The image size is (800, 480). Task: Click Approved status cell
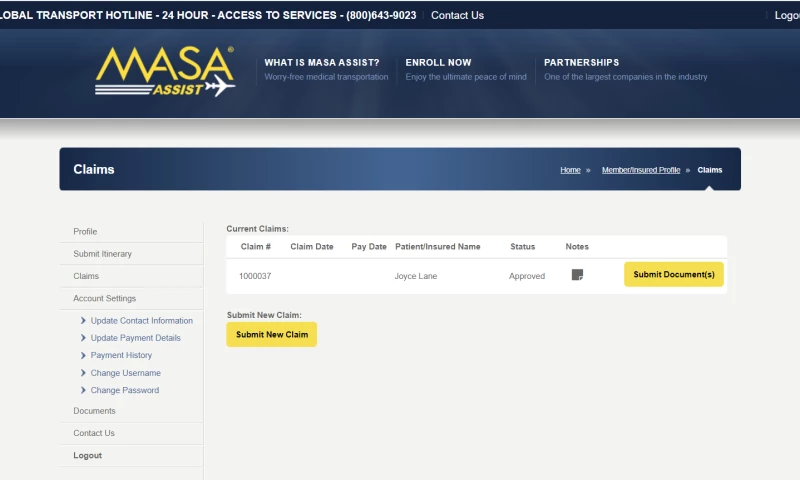point(527,276)
